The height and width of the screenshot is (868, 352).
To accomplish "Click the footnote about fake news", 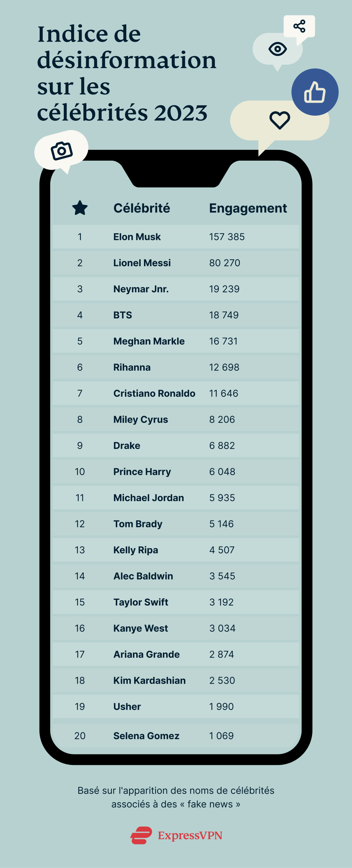I will [176, 797].
